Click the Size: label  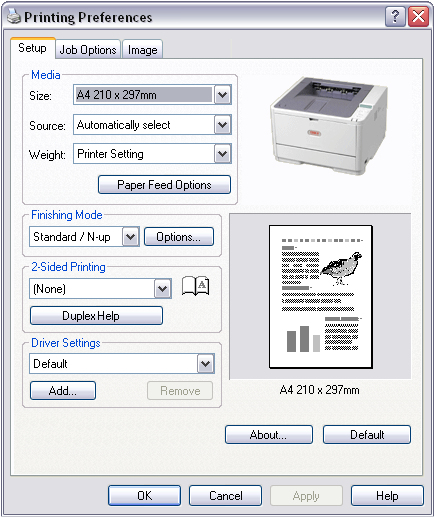coord(40,96)
